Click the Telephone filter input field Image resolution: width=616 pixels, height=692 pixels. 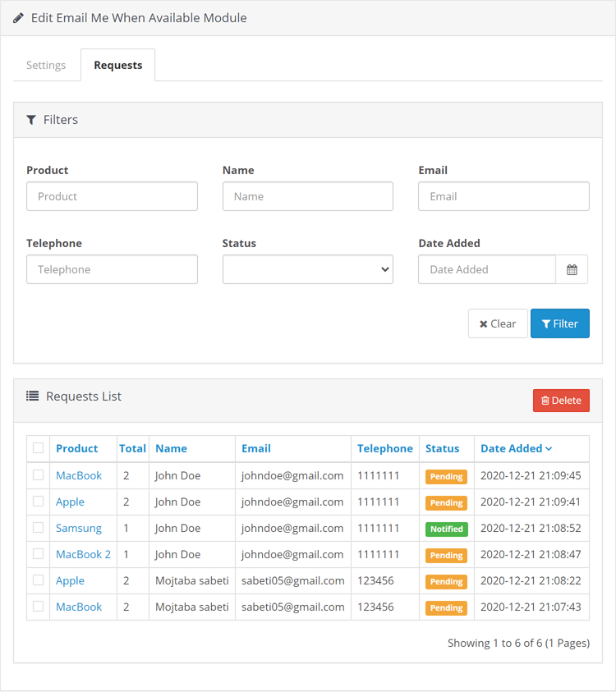click(x=113, y=269)
